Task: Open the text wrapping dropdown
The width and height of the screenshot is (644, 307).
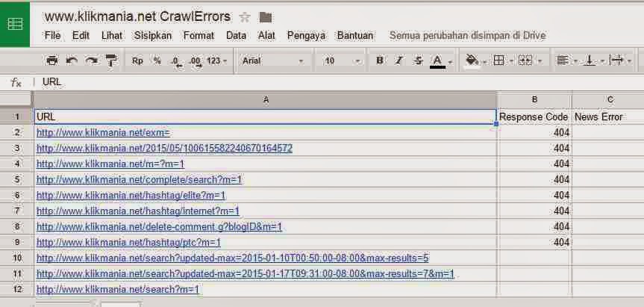Action: pyautogui.click(x=621, y=61)
